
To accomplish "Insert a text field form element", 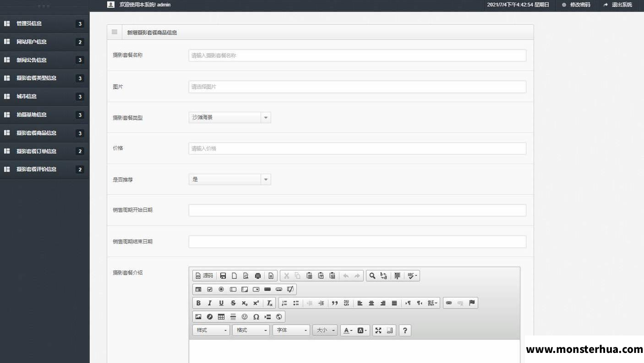I will click(x=233, y=289).
